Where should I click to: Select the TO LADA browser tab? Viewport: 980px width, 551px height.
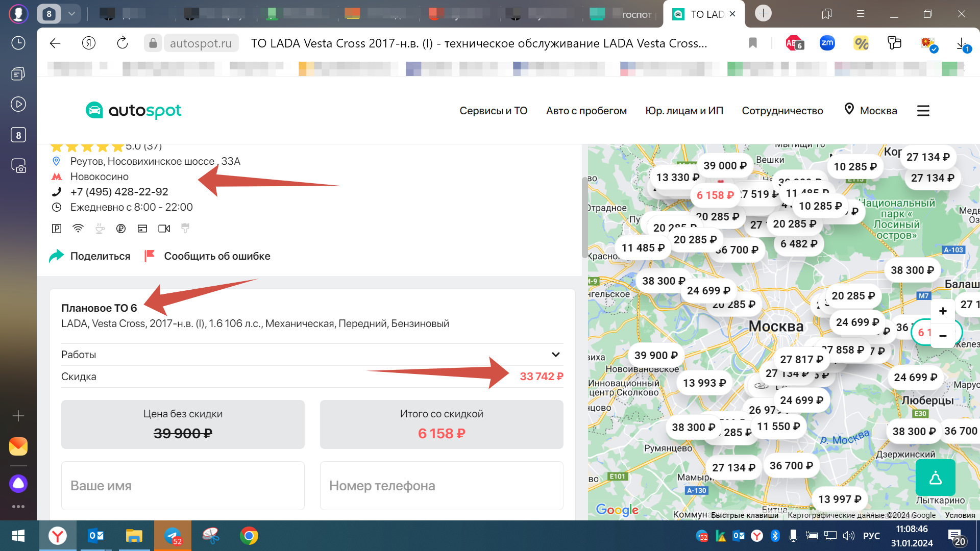[703, 14]
